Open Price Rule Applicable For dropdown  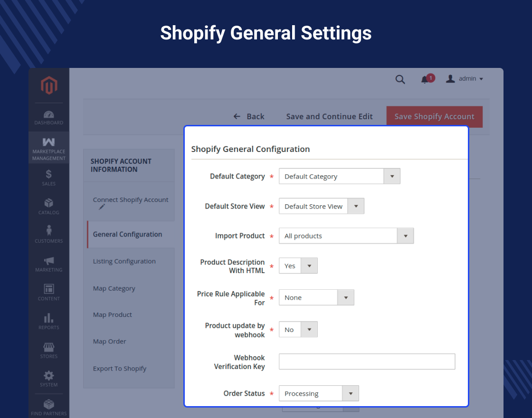[316, 297]
